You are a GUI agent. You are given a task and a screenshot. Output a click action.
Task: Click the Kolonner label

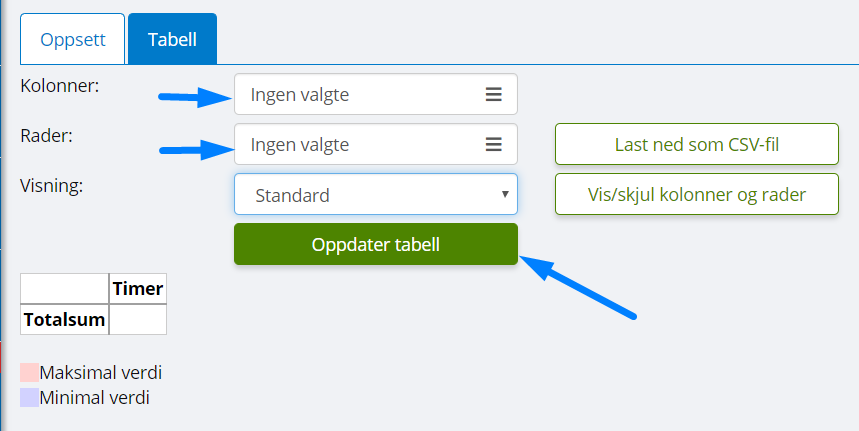point(60,86)
